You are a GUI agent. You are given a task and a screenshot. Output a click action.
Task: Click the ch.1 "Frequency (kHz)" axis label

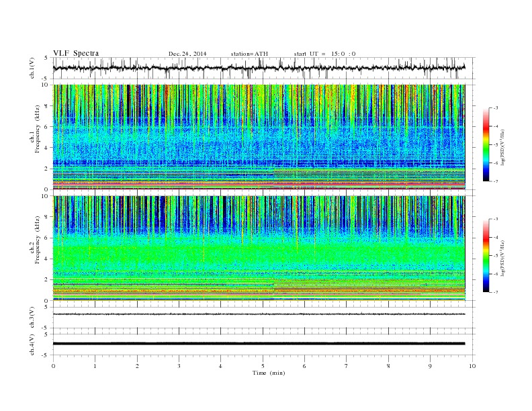click(38, 129)
